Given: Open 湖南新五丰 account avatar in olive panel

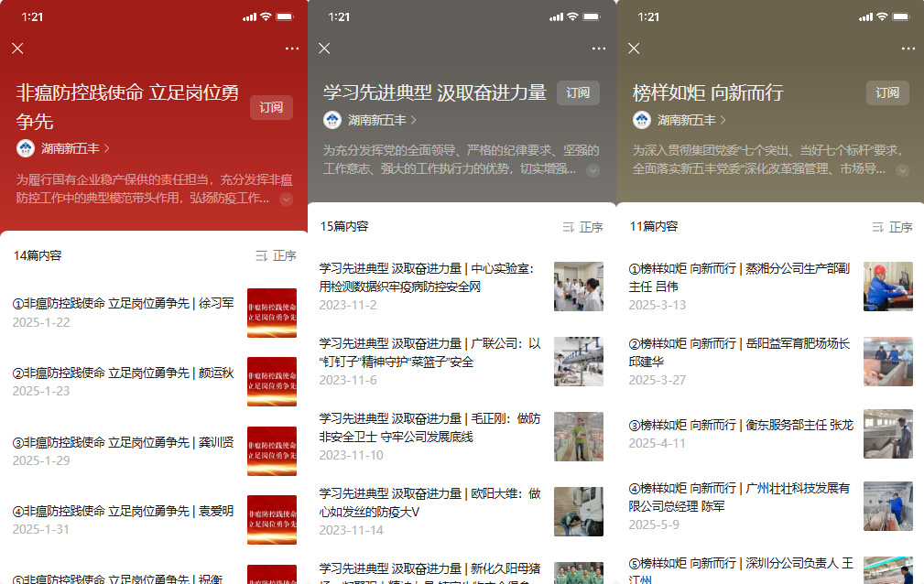Looking at the screenshot, I should [642, 120].
